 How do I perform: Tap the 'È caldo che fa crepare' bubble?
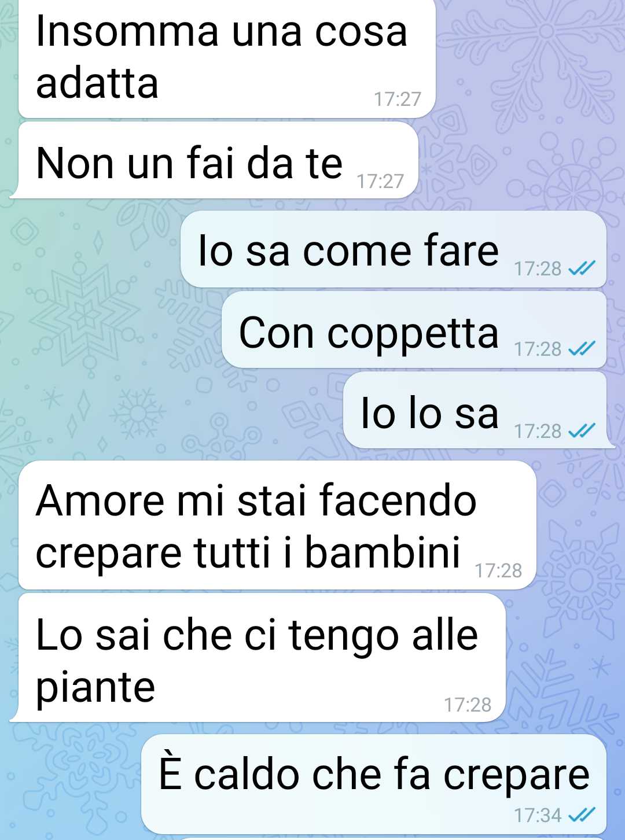[x=374, y=784]
